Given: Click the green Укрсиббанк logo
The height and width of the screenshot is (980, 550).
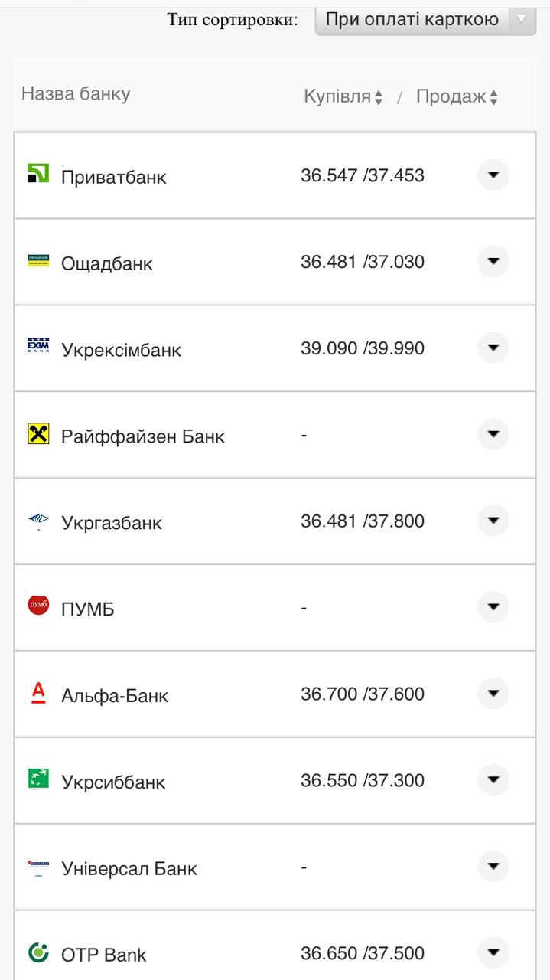Looking at the screenshot, I should [38, 779].
